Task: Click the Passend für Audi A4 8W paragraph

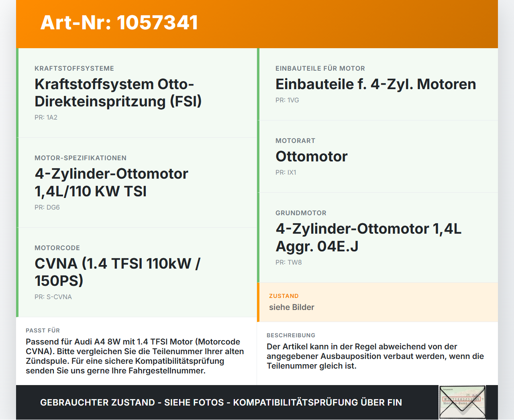Action: point(135,356)
